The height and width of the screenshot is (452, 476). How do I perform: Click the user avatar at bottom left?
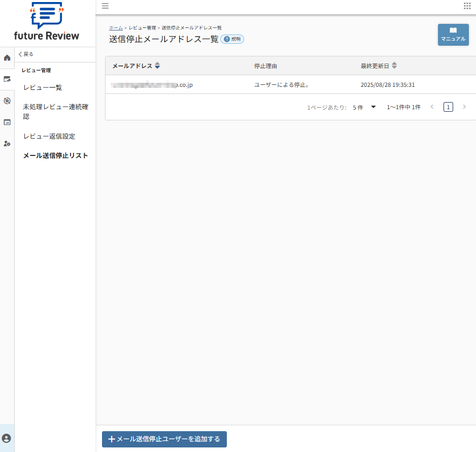(x=7, y=438)
